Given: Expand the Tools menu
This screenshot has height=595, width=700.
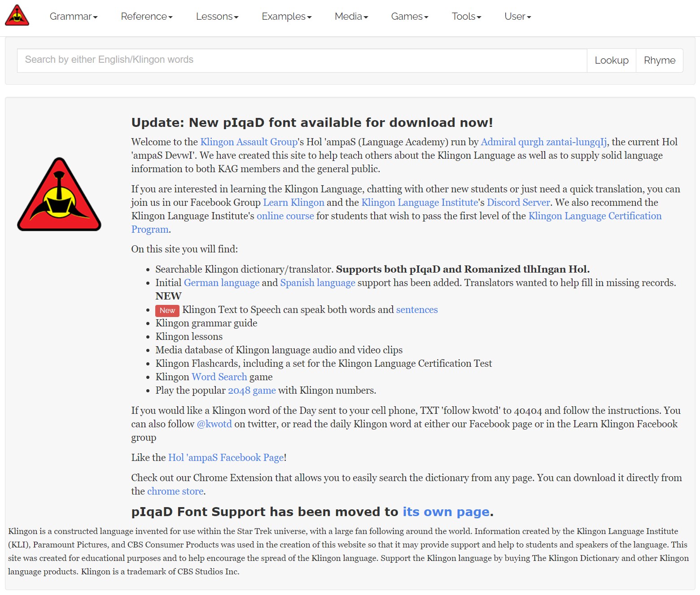Looking at the screenshot, I should (x=467, y=17).
